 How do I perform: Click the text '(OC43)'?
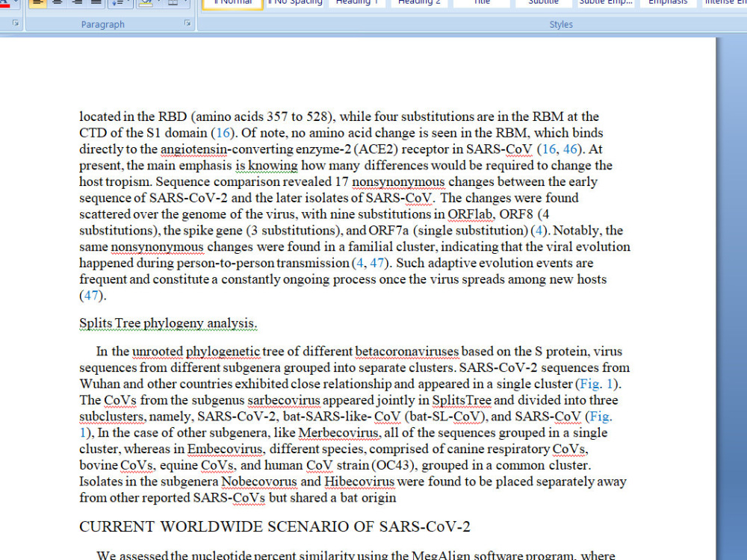pyautogui.click(x=393, y=465)
